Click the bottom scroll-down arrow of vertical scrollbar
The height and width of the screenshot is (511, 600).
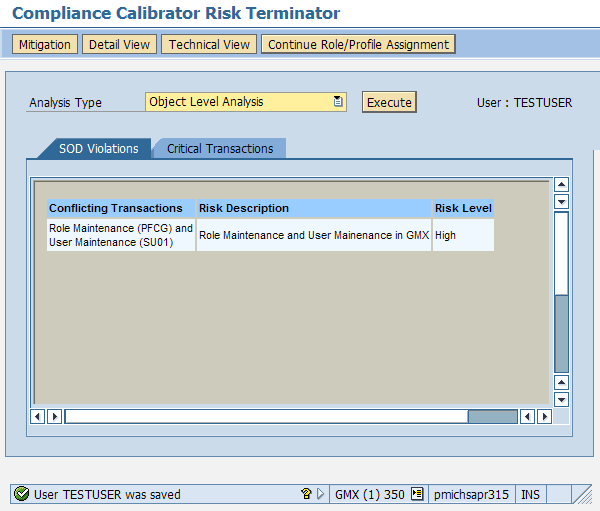tap(561, 399)
